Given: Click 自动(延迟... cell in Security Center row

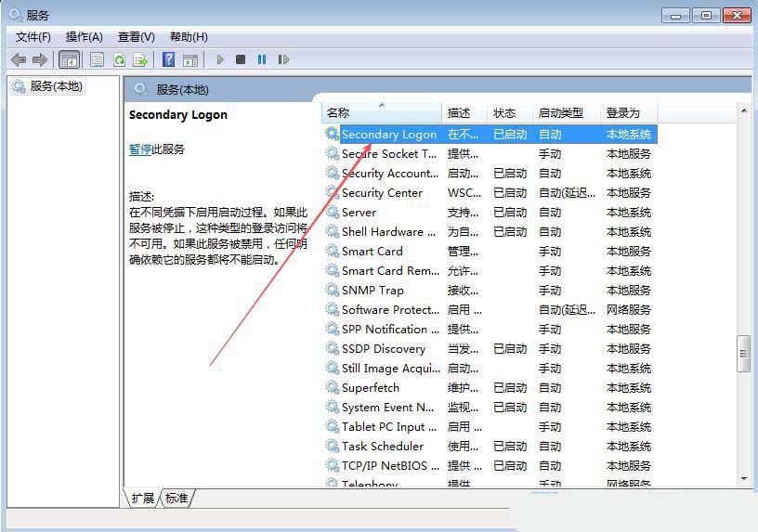Looking at the screenshot, I should pos(567,193).
